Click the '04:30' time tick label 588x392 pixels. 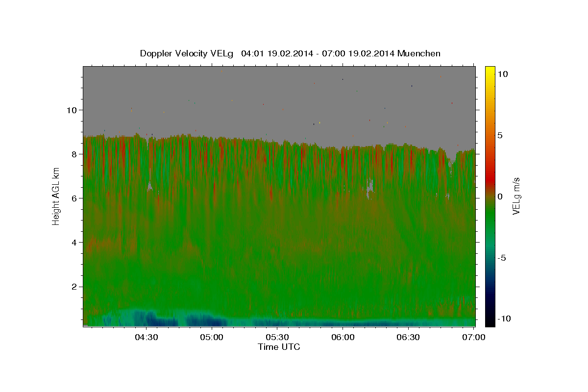pyautogui.click(x=147, y=337)
